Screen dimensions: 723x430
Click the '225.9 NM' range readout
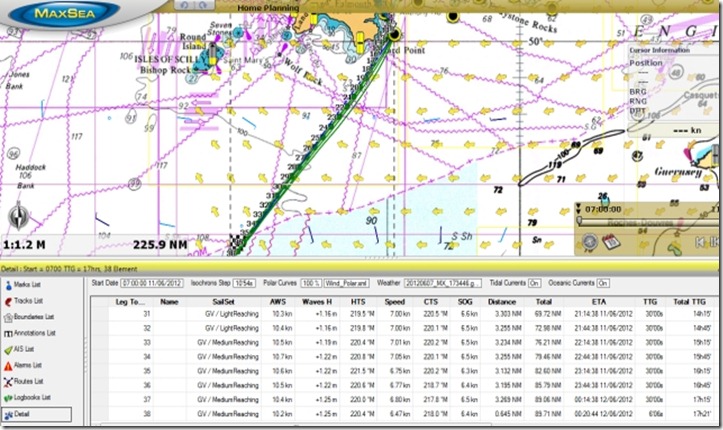click(x=160, y=244)
